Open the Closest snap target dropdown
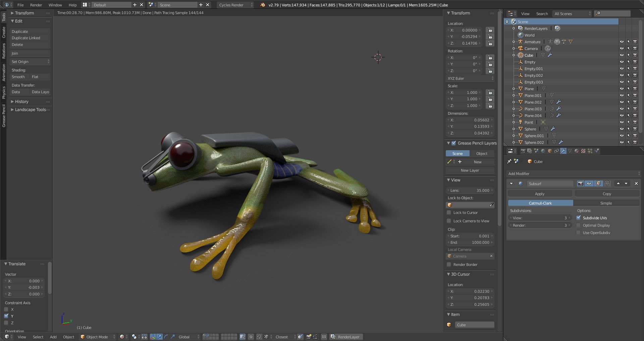The height and width of the screenshot is (341, 644). pos(285,337)
